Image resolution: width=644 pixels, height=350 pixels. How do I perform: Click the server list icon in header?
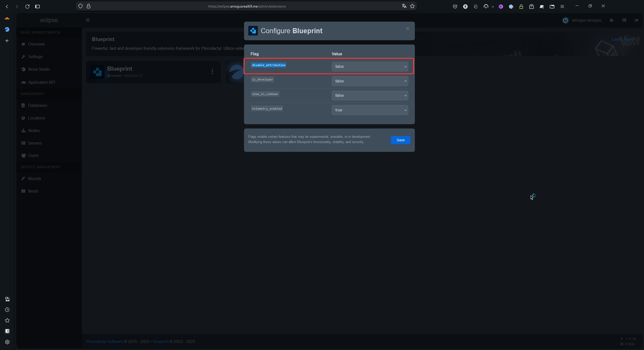[x=624, y=20]
